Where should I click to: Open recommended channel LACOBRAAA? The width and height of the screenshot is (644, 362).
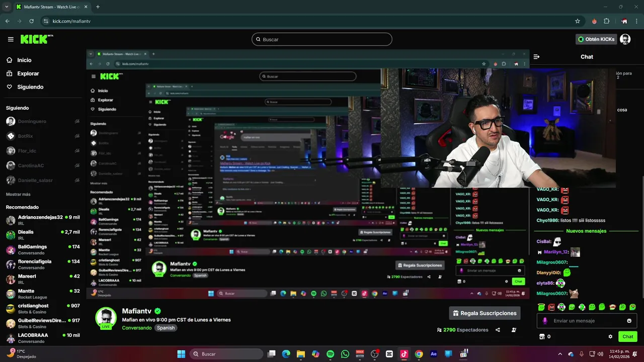point(43,338)
